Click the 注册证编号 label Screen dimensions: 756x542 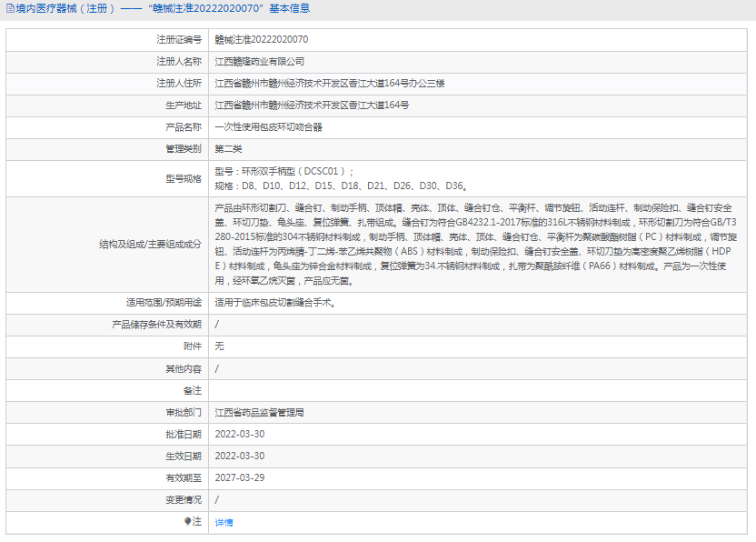(x=179, y=40)
